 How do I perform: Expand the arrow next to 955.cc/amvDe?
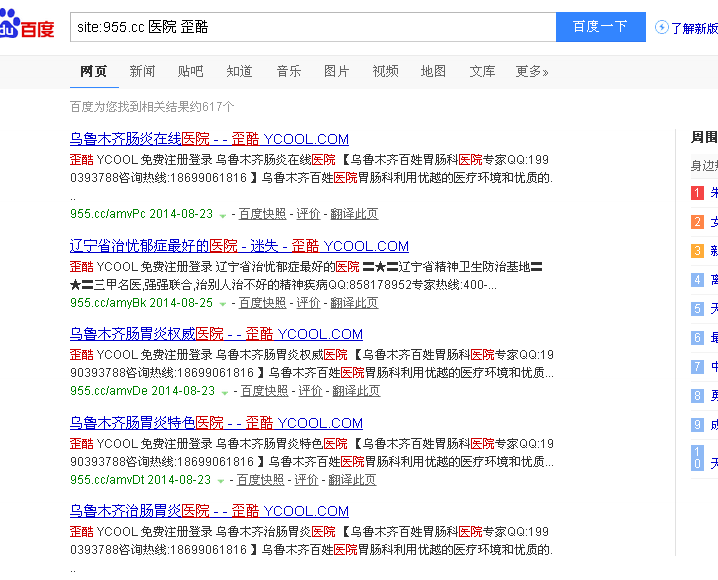[224, 392]
